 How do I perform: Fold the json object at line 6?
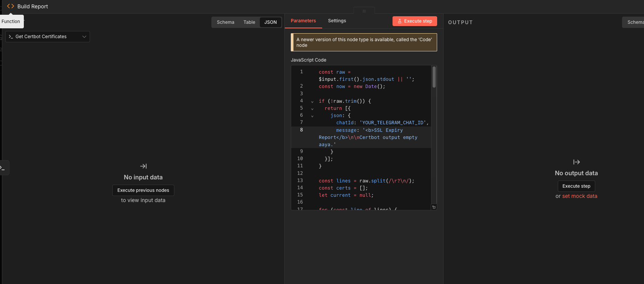click(312, 116)
